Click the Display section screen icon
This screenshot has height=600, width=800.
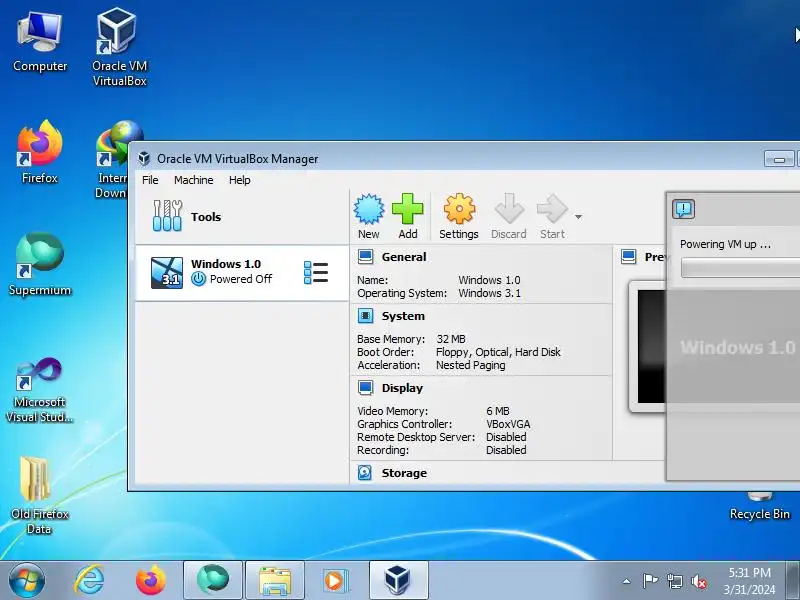pyautogui.click(x=365, y=388)
